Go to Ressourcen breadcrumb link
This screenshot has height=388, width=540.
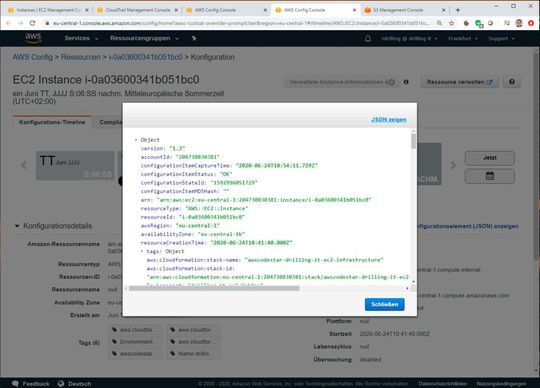pyautogui.click(x=81, y=57)
